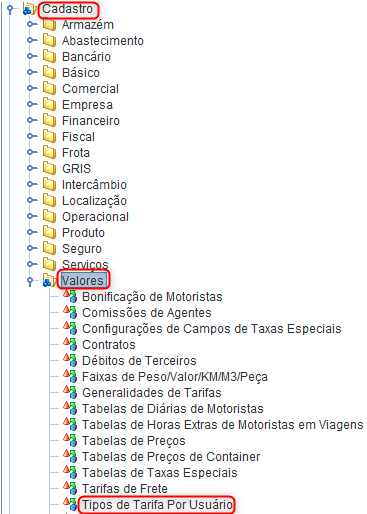Select the Cadastro root label

click(x=67, y=9)
